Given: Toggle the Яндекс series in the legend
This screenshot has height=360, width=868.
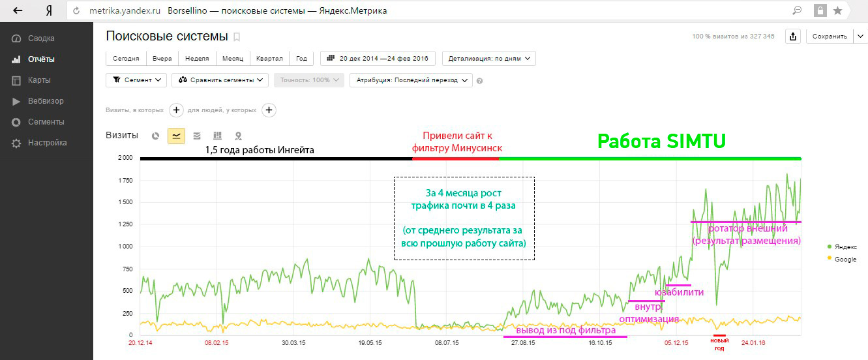Looking at the screenshot, I should (841, 247).
